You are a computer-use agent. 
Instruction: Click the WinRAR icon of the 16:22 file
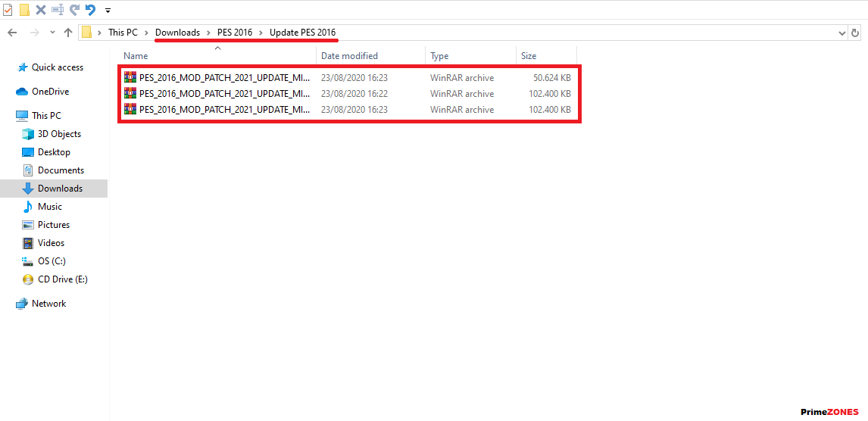point(130,93)
